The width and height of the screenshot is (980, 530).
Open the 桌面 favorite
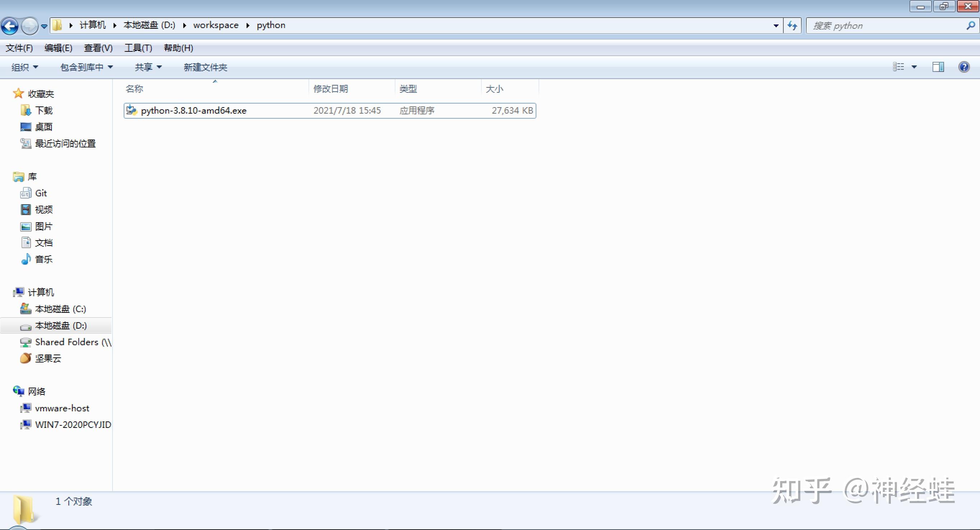point(43,127)
